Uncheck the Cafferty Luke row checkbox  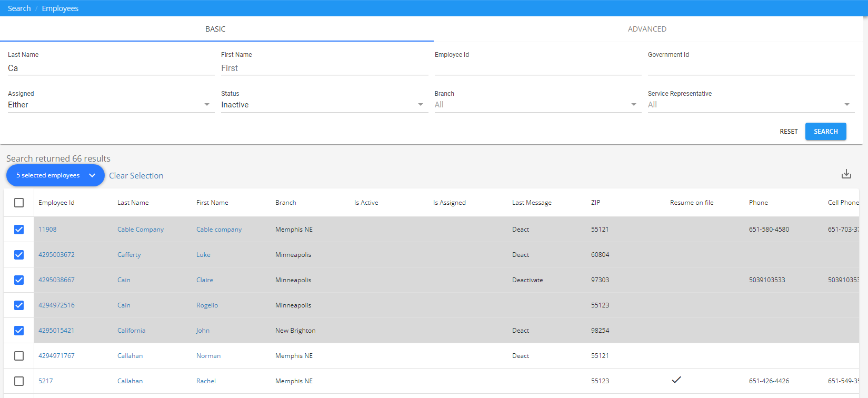19,255
